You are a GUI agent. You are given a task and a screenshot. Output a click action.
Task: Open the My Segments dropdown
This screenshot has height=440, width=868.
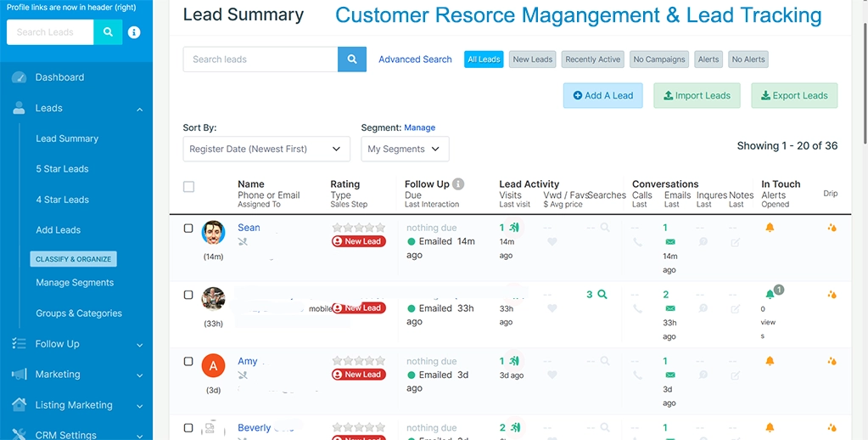[405, 149]
